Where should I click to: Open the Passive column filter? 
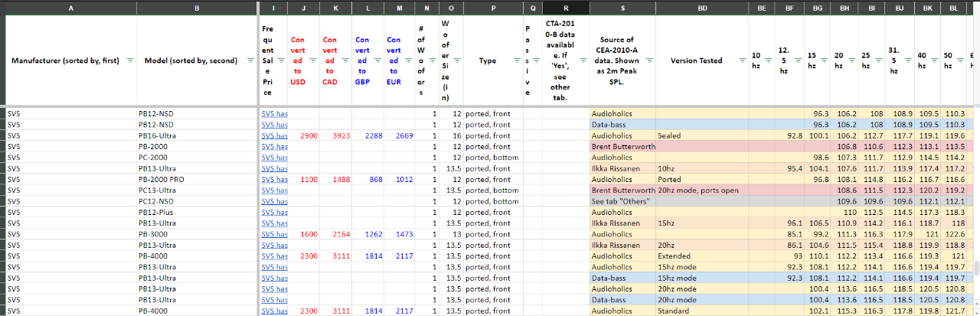[x=537, y=60]
